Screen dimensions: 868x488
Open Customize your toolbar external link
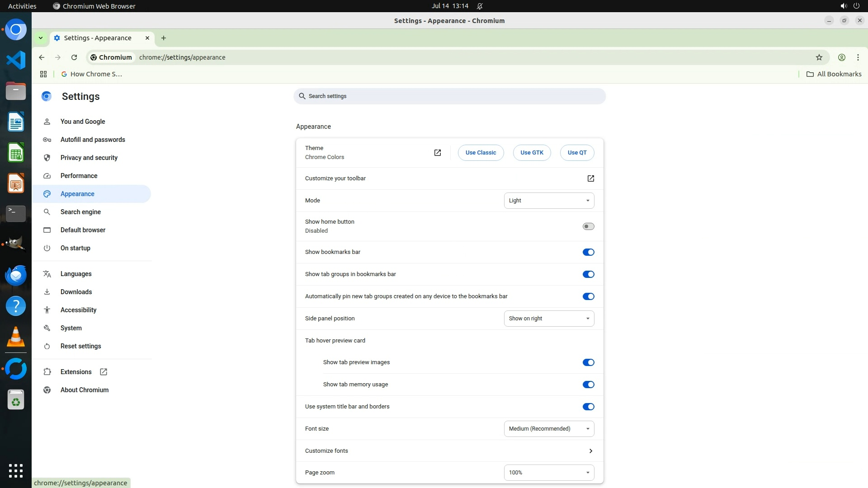point(590,178)
